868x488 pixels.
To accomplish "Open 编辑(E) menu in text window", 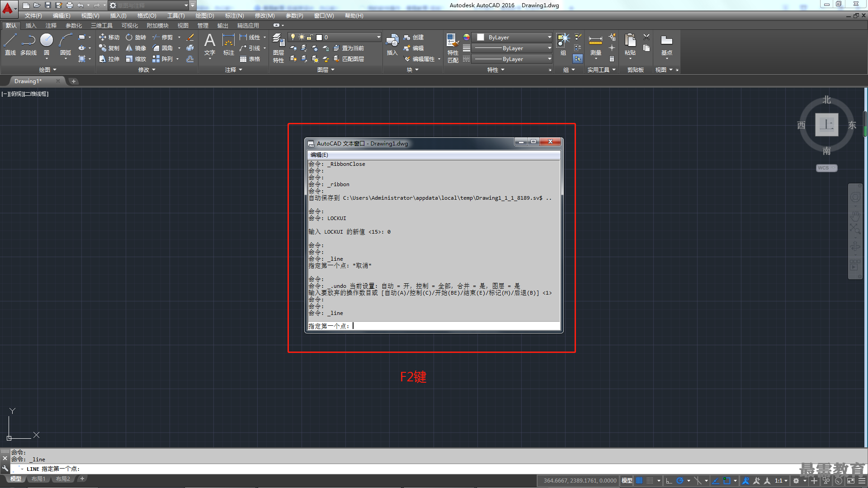I will click(x=319, y=155).
